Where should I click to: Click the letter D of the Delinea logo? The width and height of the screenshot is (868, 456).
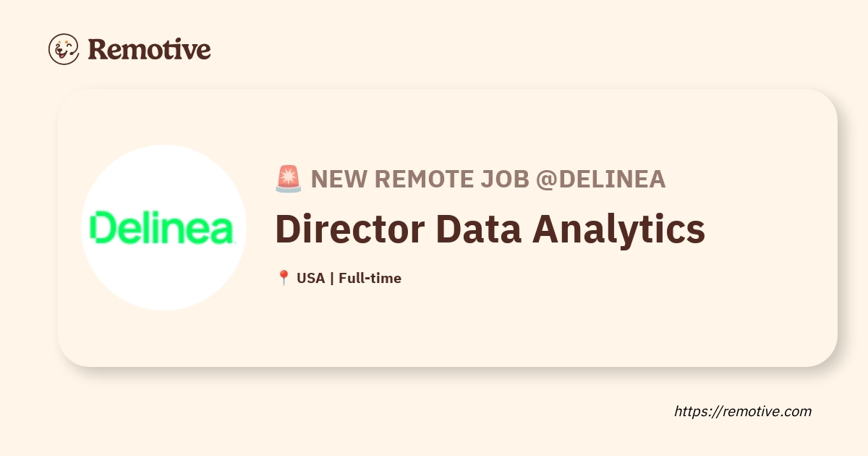103,227
